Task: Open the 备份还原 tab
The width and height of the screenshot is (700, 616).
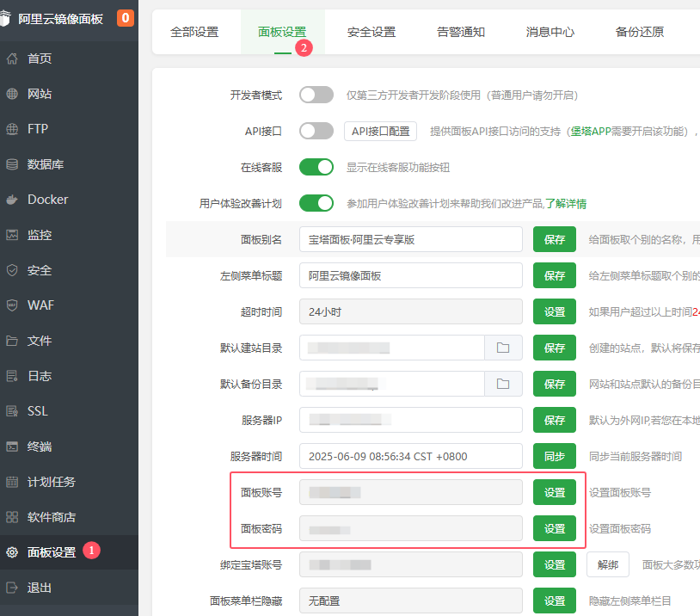Action: (x=640, y=32)
